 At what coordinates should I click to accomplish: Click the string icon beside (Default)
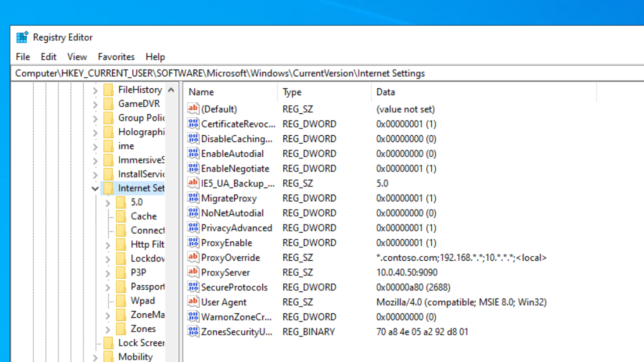tap(193, 109)
